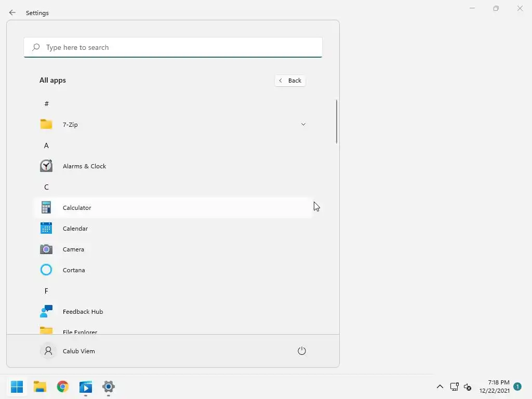Open the 7-Zip folder icon
The width and height of the screenshot is (532, 399).
click(46, 124)
